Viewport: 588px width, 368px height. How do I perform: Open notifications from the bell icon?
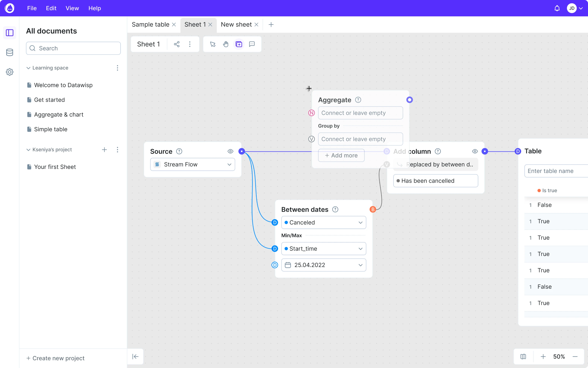557,8
